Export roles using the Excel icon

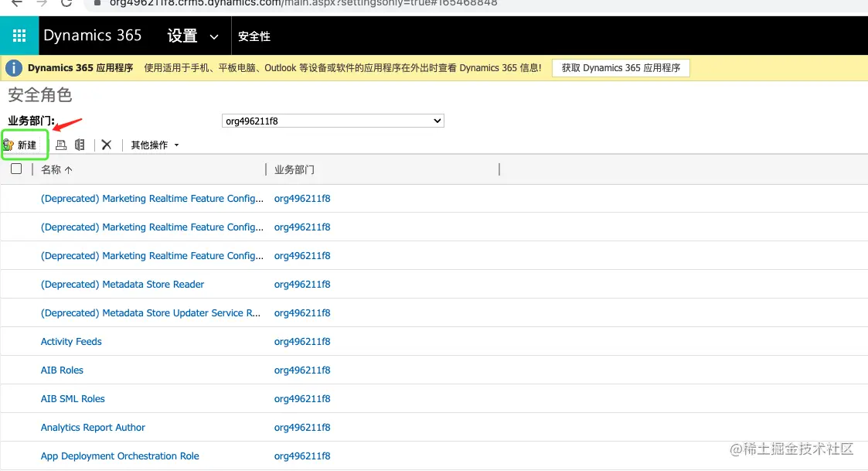(x=80, y=145)
